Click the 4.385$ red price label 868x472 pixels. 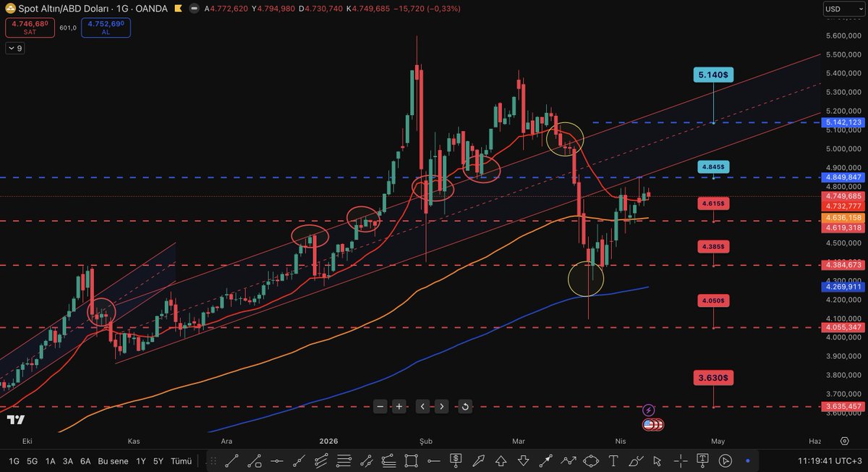(714, 247)
